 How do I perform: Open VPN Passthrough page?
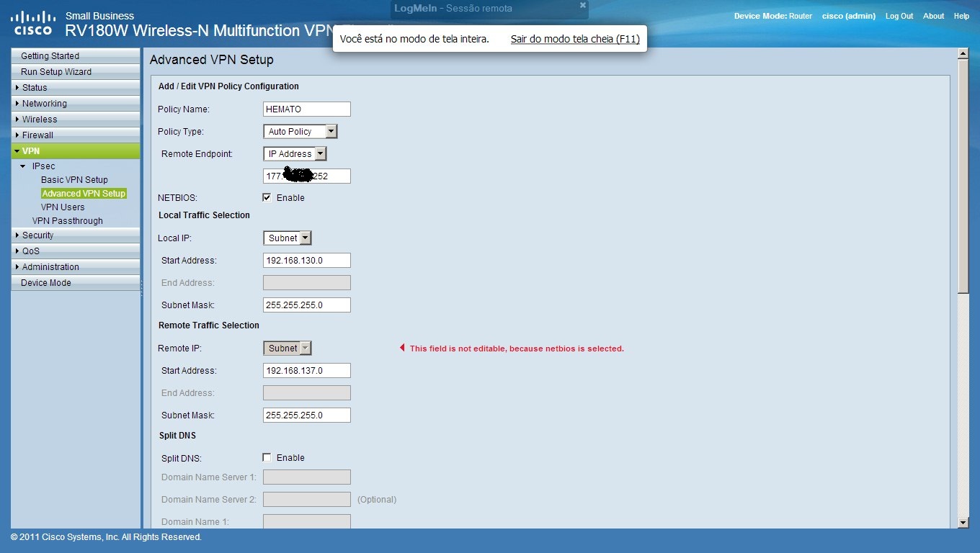pos(68,221)
